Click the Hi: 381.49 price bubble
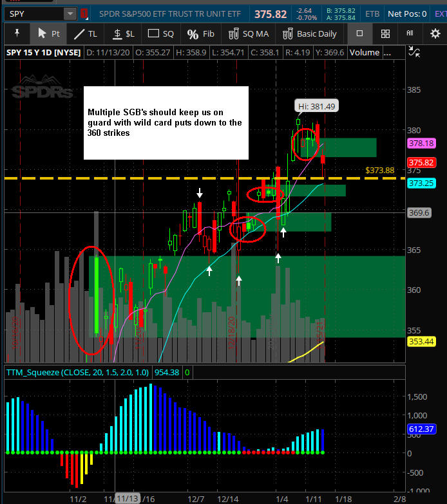 click(x=316, y=106)
